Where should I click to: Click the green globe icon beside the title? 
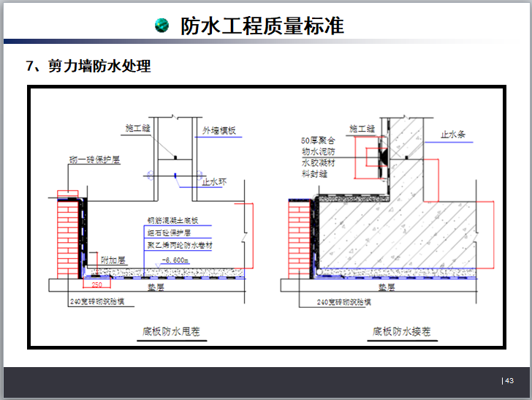coord(163,26)
